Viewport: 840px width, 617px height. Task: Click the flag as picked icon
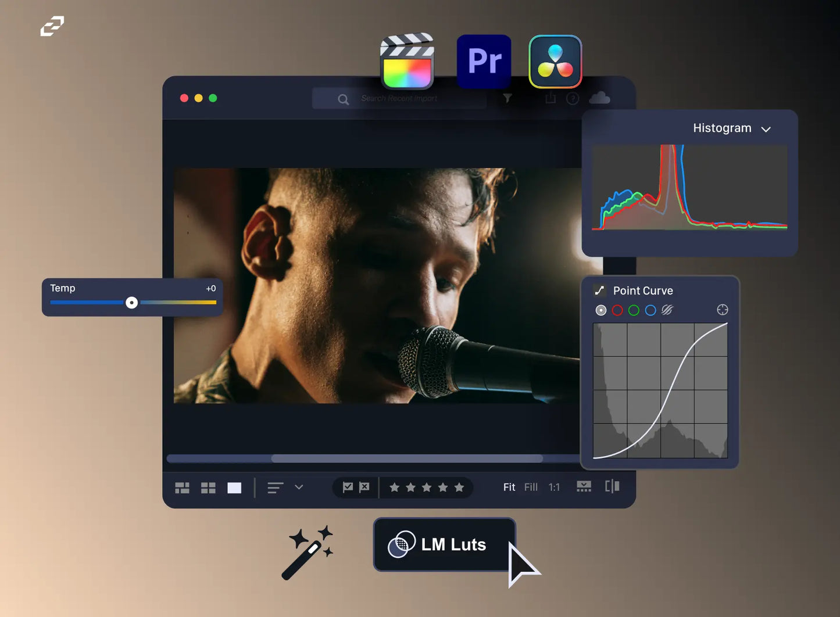[x=348, y=487]
